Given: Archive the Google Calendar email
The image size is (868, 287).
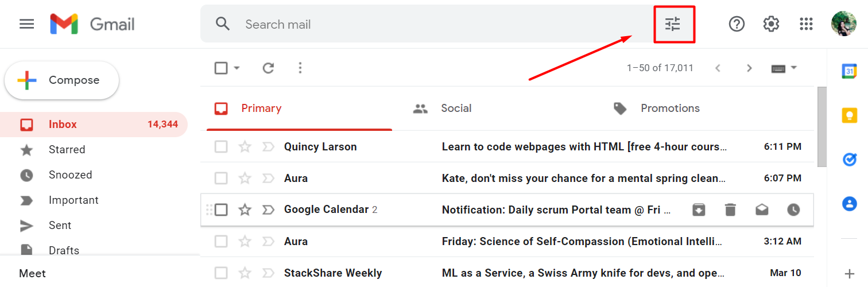Looking at the screenshot, I should 699,210.
